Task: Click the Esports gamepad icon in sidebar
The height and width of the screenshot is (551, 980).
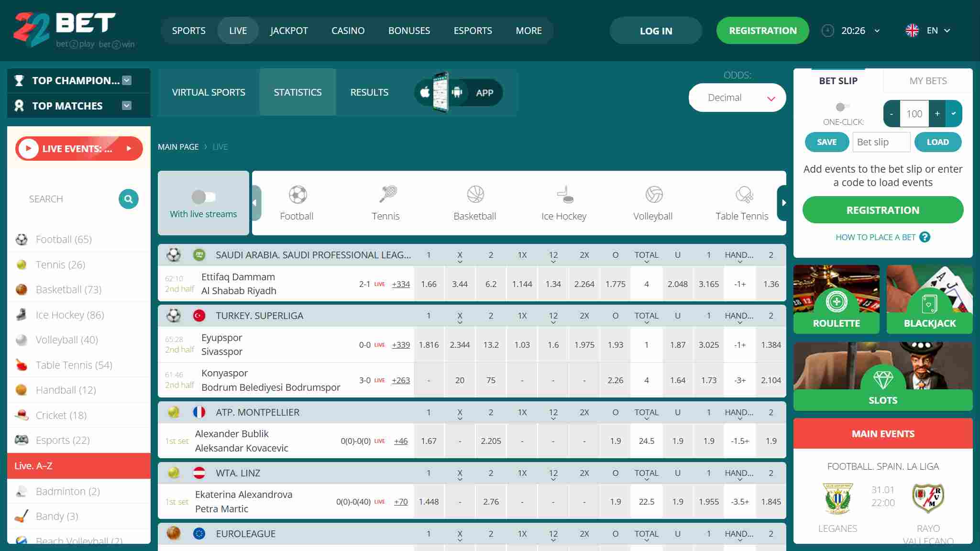Action: coord(22,440)
